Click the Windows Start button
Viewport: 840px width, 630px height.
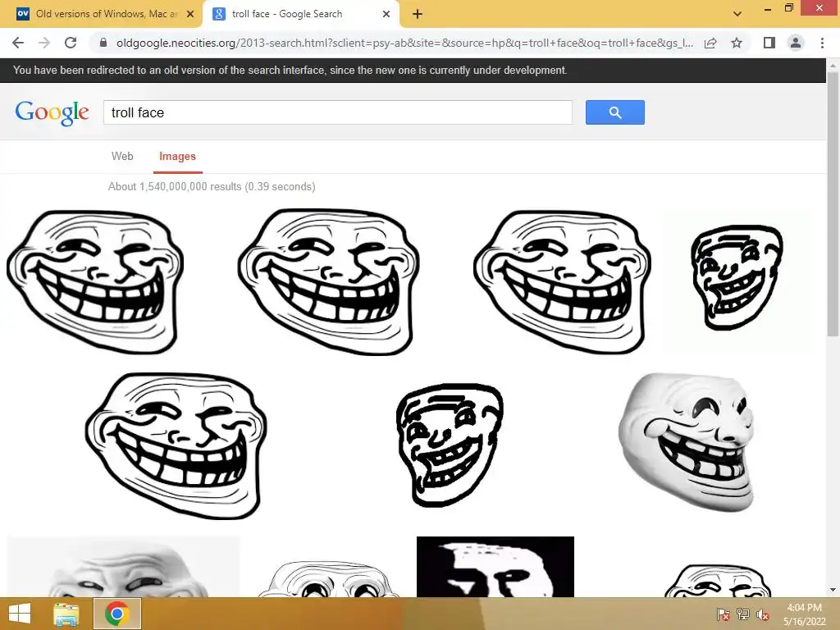click(x=20, y=614)
